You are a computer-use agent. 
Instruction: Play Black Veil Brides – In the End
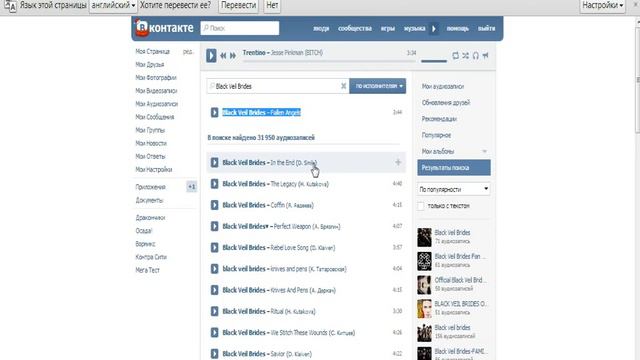(214, 162)
